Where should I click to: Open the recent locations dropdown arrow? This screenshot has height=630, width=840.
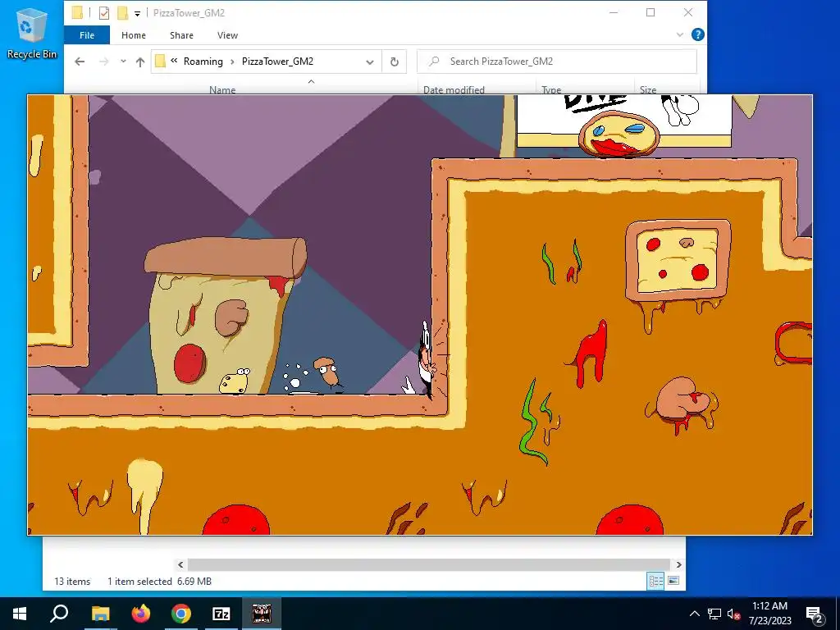point(123,62)
